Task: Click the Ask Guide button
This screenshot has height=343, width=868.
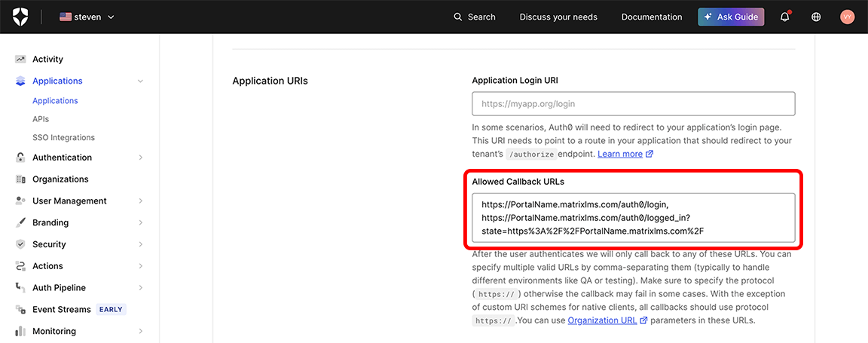Action: click(731, 17)
